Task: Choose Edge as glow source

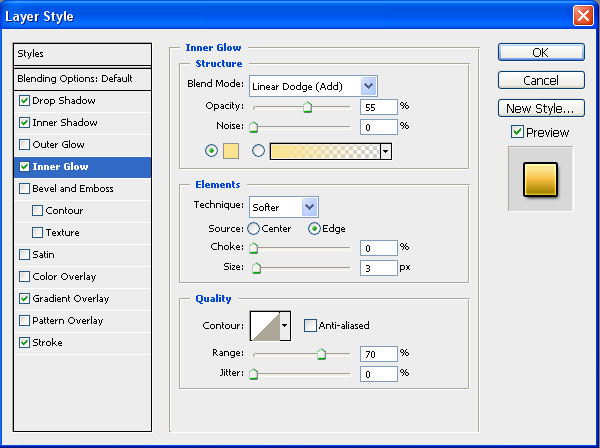Action: (315, 229)
